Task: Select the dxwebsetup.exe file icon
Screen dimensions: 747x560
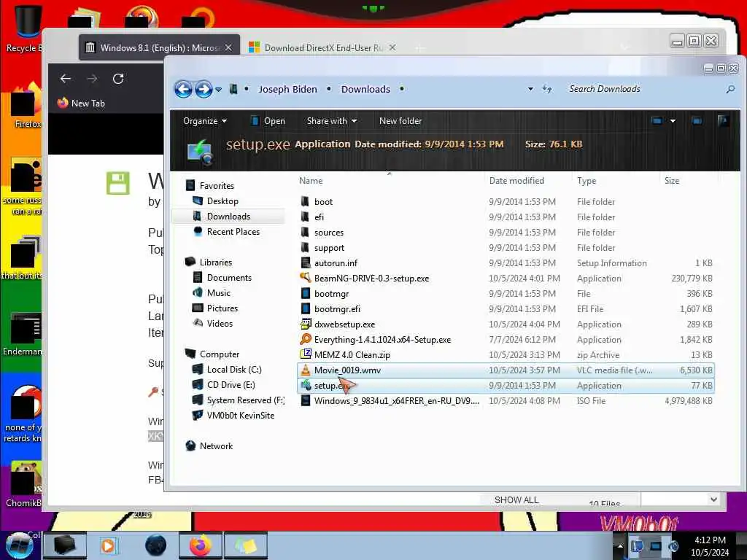Action: pos(306,324)
